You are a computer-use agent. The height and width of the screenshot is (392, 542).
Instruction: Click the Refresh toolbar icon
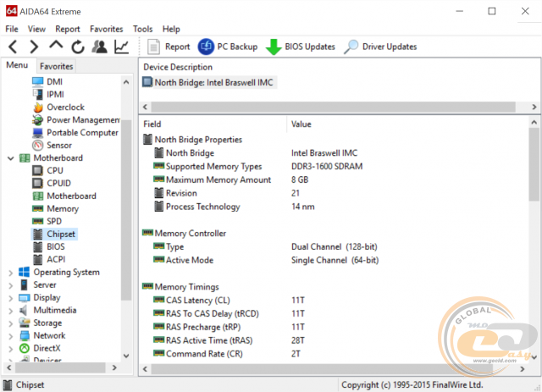coord(78,47)
